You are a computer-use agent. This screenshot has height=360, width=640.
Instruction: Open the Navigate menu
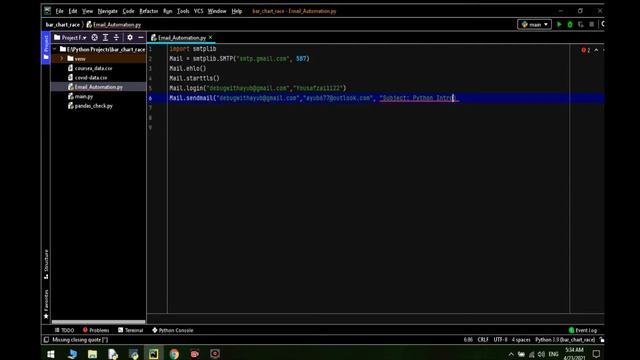pos(108,11)
